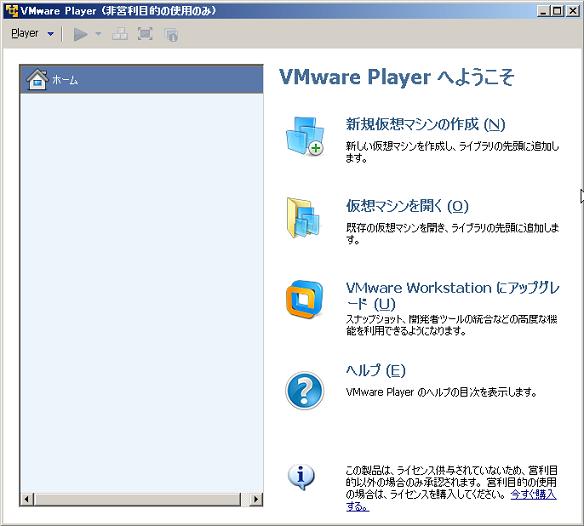Expand the Player menu dropdown arrow
Viewport: 584px width, 526px height.
coord(51,34)
